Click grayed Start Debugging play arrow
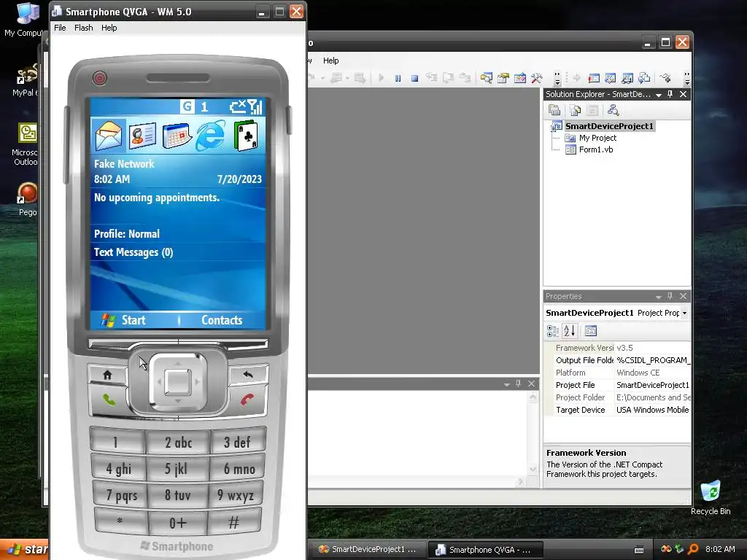Viewport: 747px width, 560px height. [381, 77]
